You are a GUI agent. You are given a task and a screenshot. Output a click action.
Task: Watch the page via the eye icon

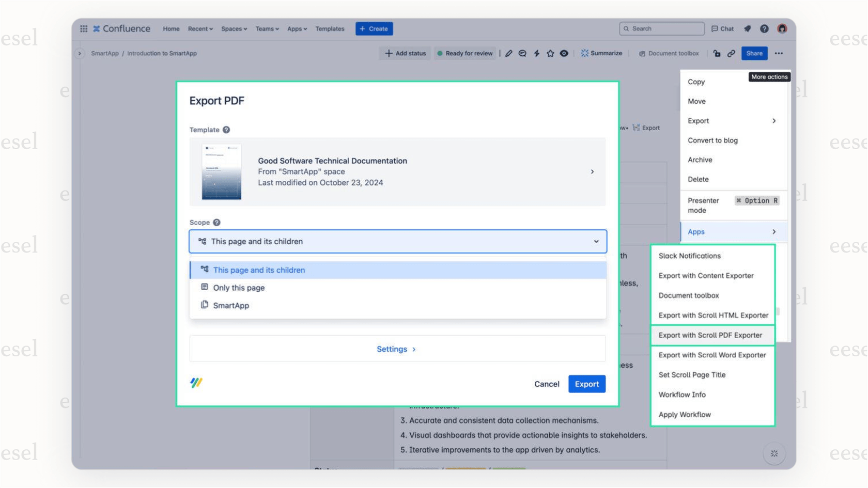click(x=564, y=53)
